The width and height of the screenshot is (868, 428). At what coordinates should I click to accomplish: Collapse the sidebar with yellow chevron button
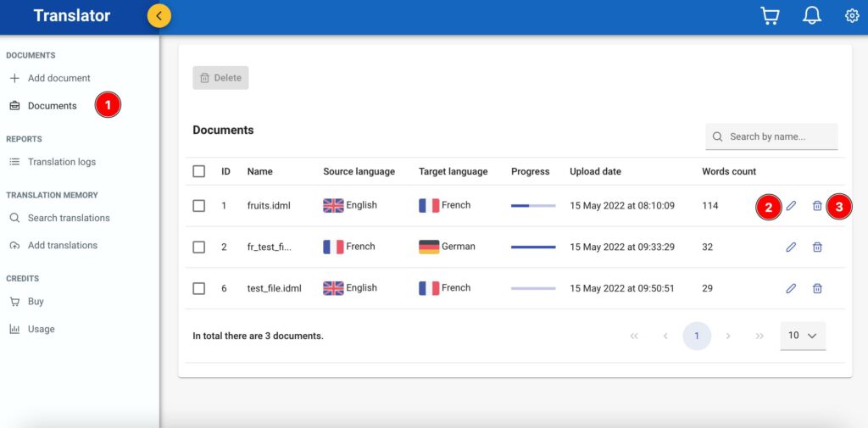point(159,15)
